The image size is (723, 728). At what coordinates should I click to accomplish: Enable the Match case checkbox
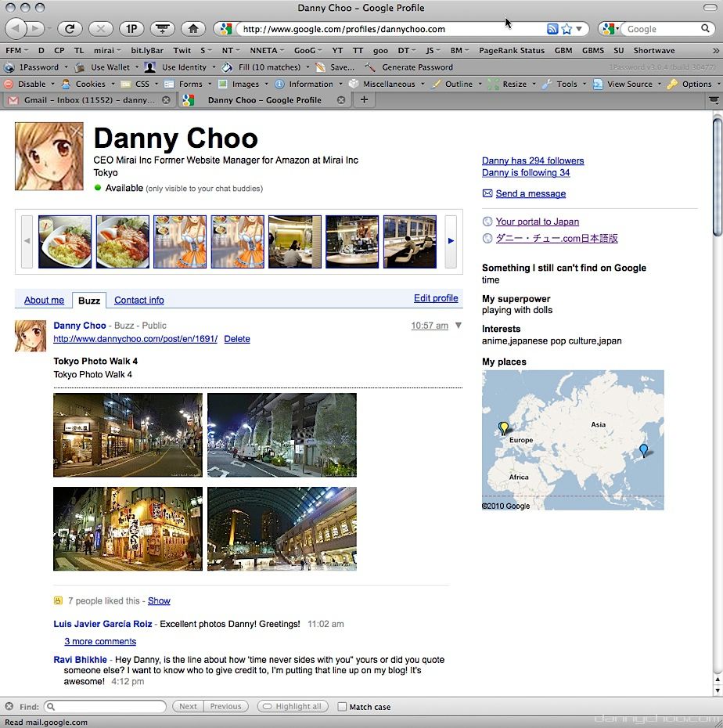tap(342, 707)
